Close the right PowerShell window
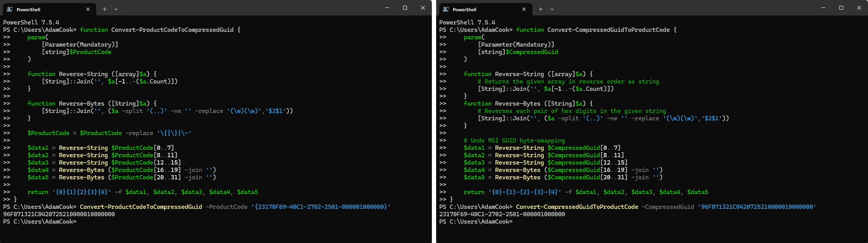868x243 pixels. [859, 8]
